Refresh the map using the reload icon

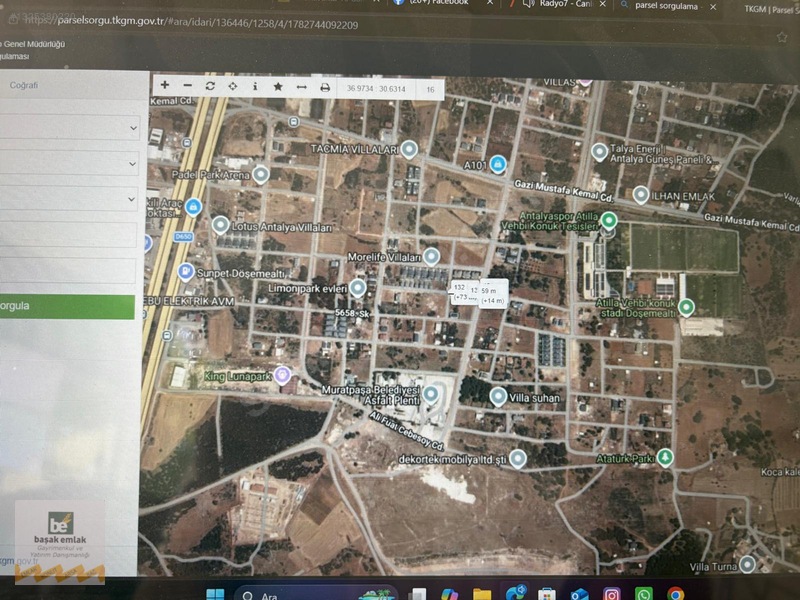[210, 86]
